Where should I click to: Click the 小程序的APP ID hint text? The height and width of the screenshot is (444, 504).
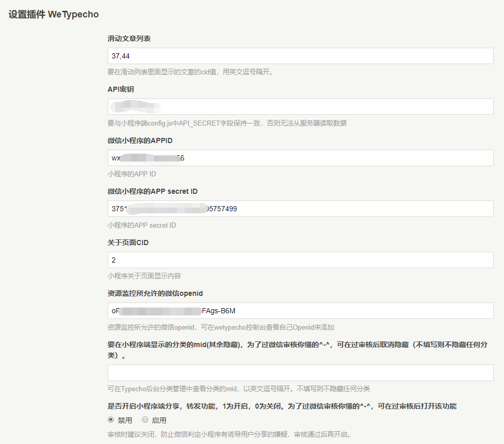pos(132,174)
